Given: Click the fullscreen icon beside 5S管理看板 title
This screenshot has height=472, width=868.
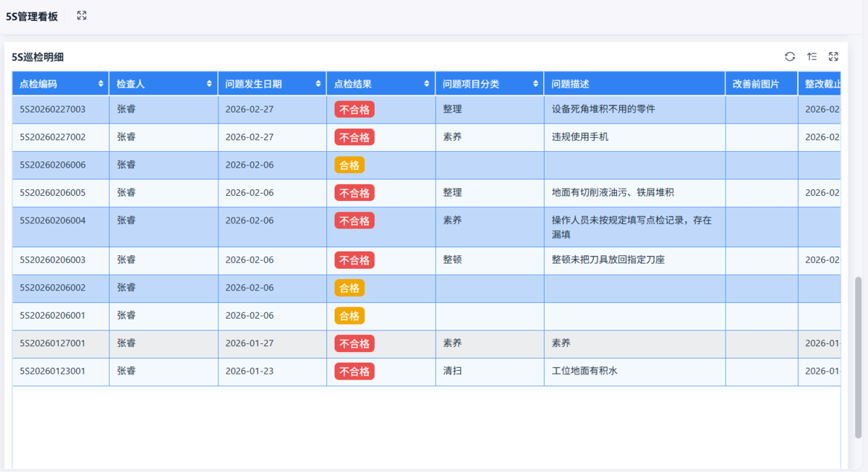Looking at the screenshot, I should tap(82, 16).
